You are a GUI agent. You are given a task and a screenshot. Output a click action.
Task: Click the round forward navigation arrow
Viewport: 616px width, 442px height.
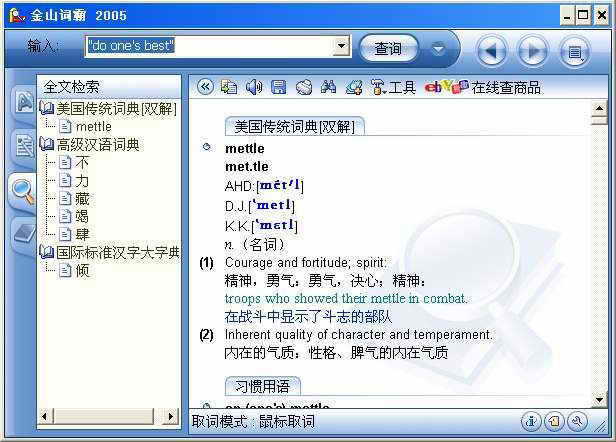[x=532, y=49]
